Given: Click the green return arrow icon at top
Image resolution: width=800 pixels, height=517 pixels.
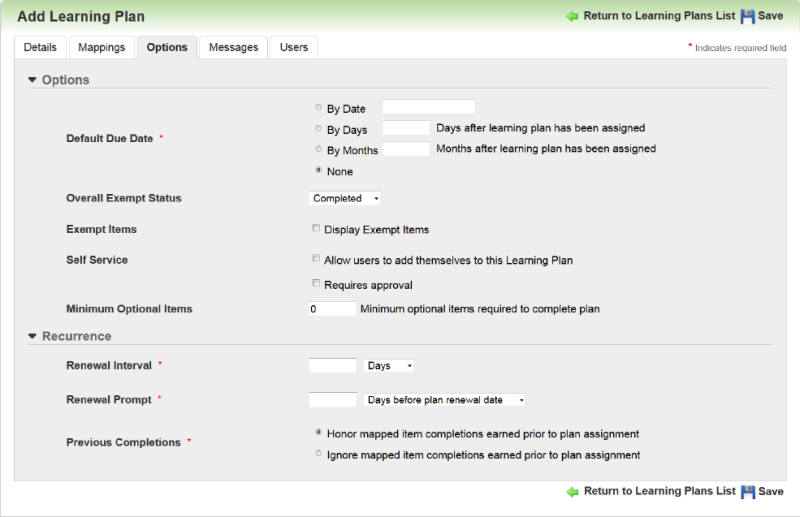Looking at the screenshot, I should (572, 16).
